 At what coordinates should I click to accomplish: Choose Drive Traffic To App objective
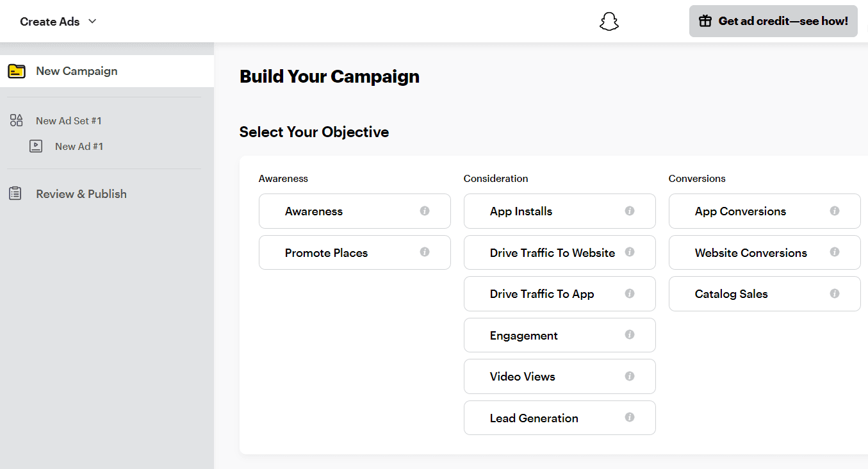545,294
